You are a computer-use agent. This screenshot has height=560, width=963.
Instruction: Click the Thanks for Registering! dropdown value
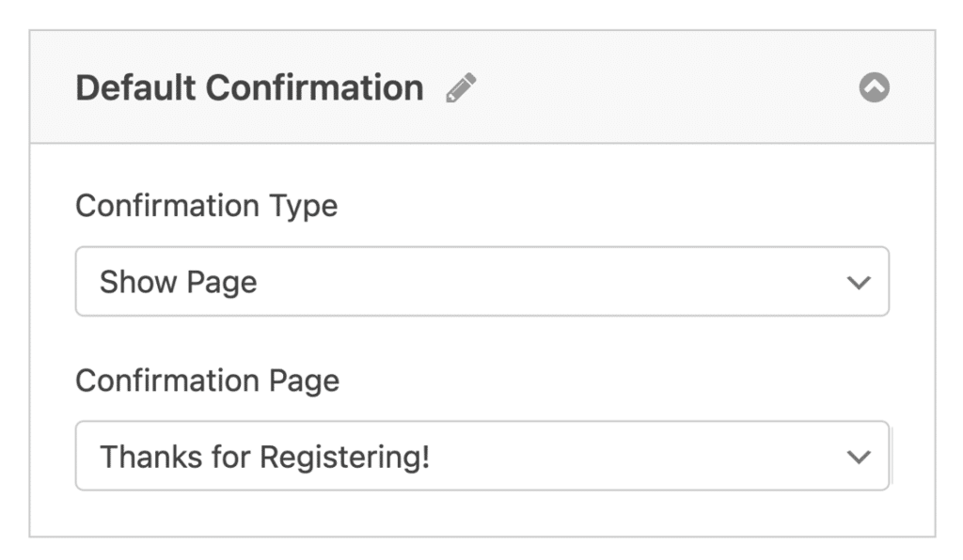click(x=481, y=456)
